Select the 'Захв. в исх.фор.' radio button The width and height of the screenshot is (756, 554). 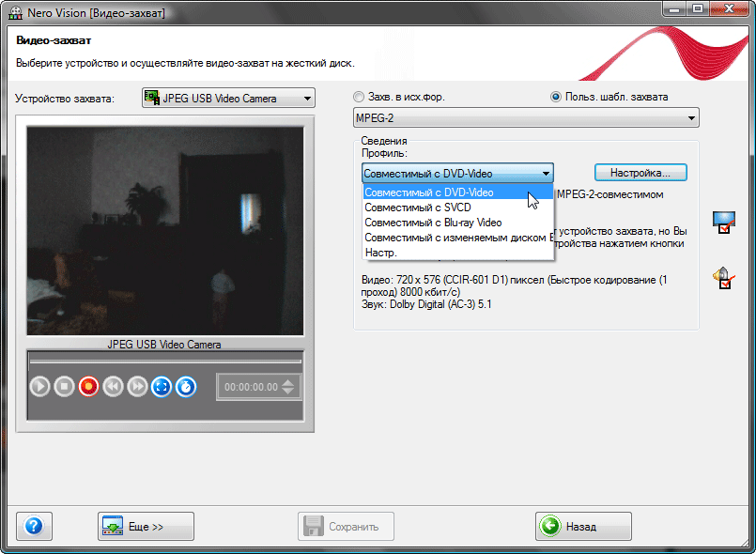tap(359, 97)
